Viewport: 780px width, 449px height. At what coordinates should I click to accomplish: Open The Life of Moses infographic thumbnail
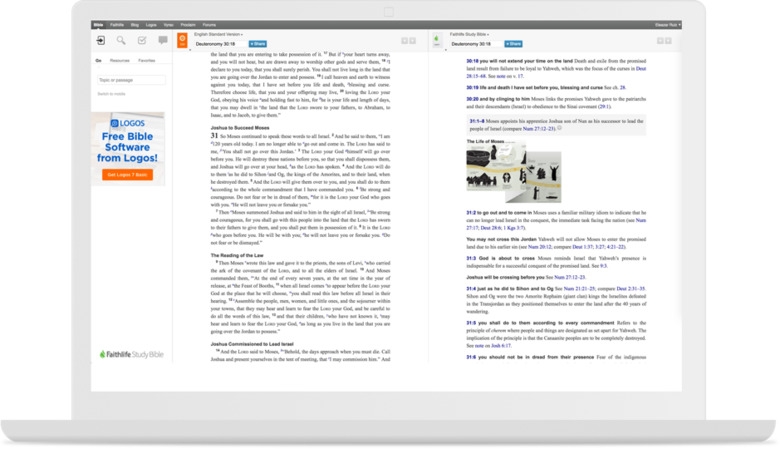click(514, 173)
